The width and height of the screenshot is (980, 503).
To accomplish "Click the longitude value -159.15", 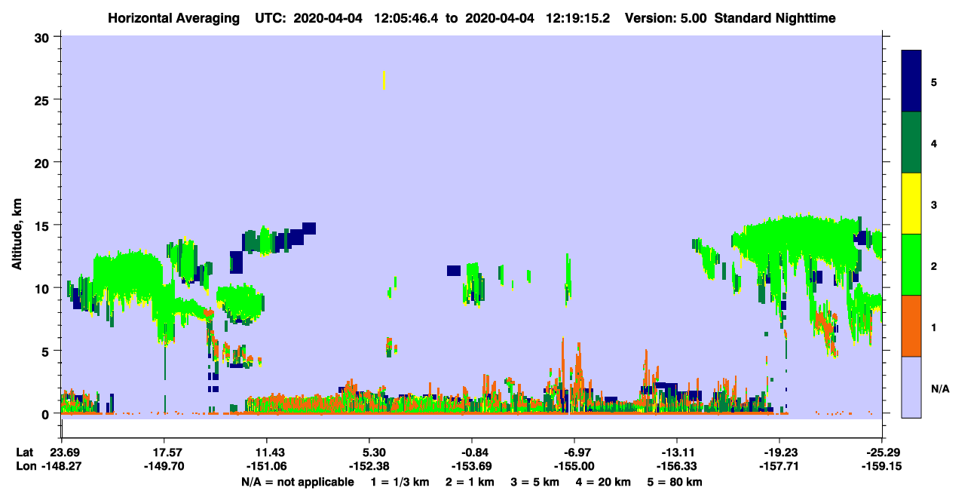I will click(882, 467).
